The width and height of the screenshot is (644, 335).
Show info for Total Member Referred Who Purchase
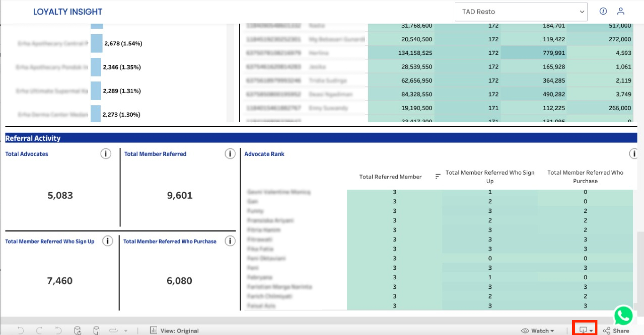[230, 241]
